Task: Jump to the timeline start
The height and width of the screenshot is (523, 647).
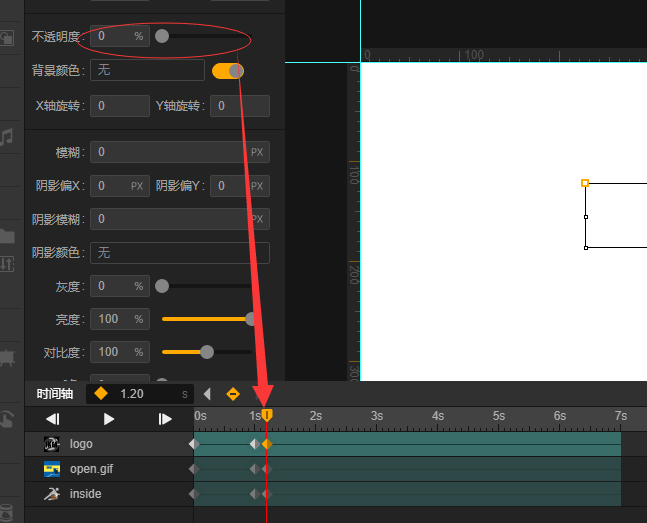Action: click(53, 419)
